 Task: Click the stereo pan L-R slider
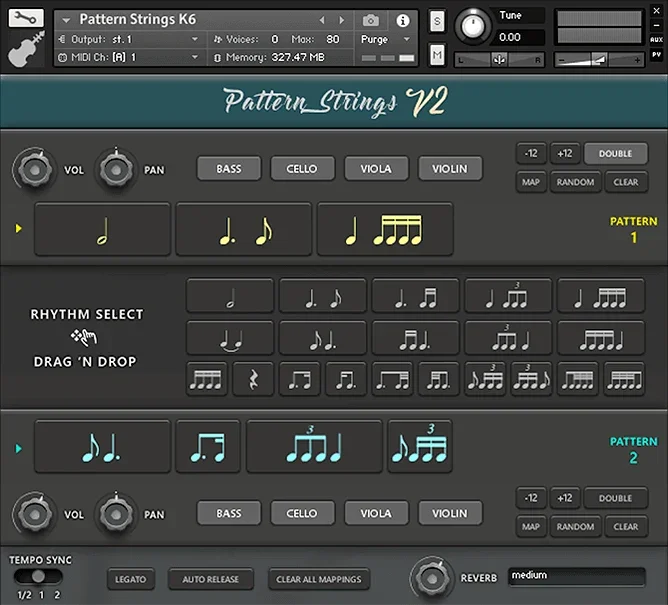click(x=499, y=60)
